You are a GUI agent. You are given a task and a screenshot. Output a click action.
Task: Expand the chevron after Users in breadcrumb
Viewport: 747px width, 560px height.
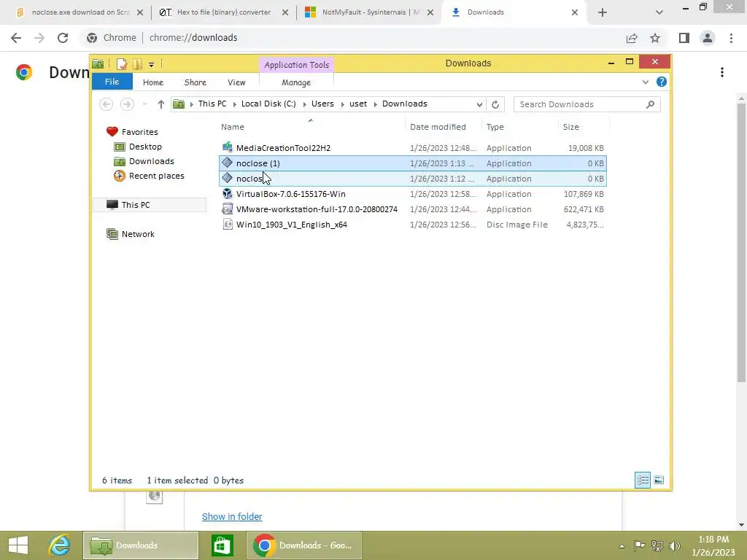coord(342,104)
